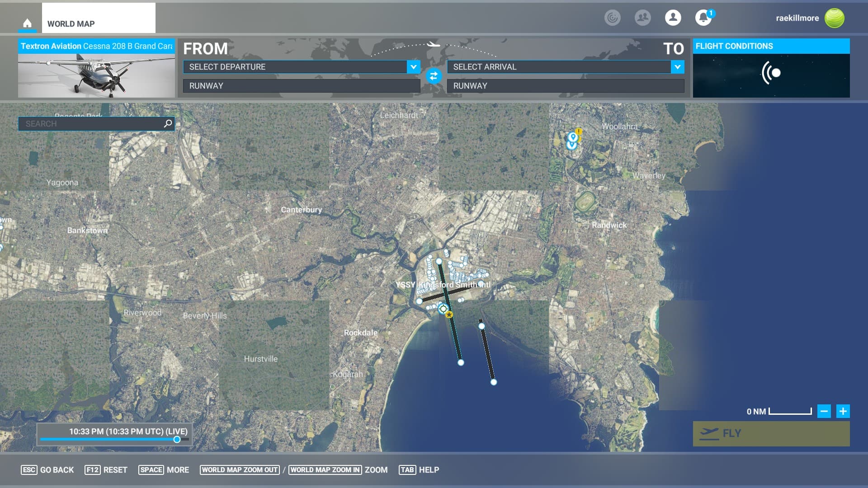Open the multiplayer group icon
This screenshot has height=488, width=868.
click(642, 18)
